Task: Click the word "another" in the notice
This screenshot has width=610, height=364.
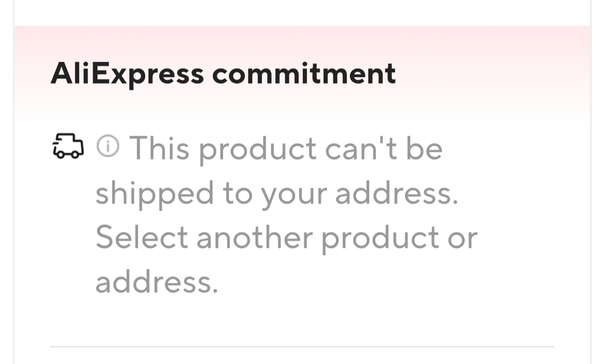Action: (x=254, y=237)
